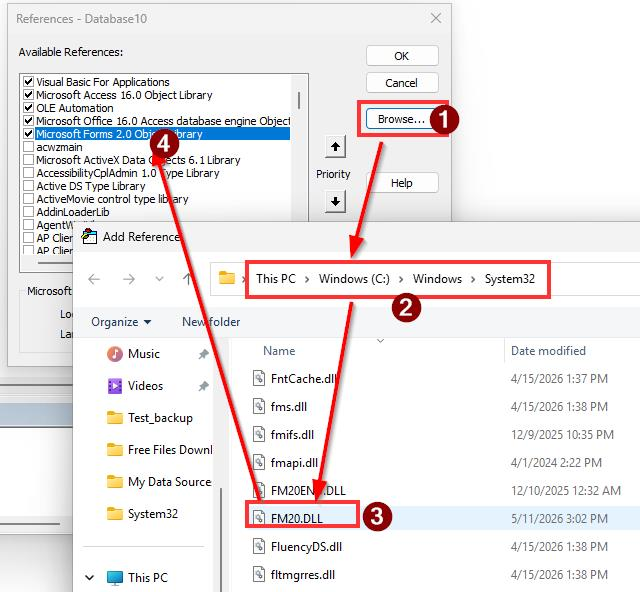Select FM20ENU.DLL file
The width and height of the screenshot is (640, 592).
pos(308,490)
